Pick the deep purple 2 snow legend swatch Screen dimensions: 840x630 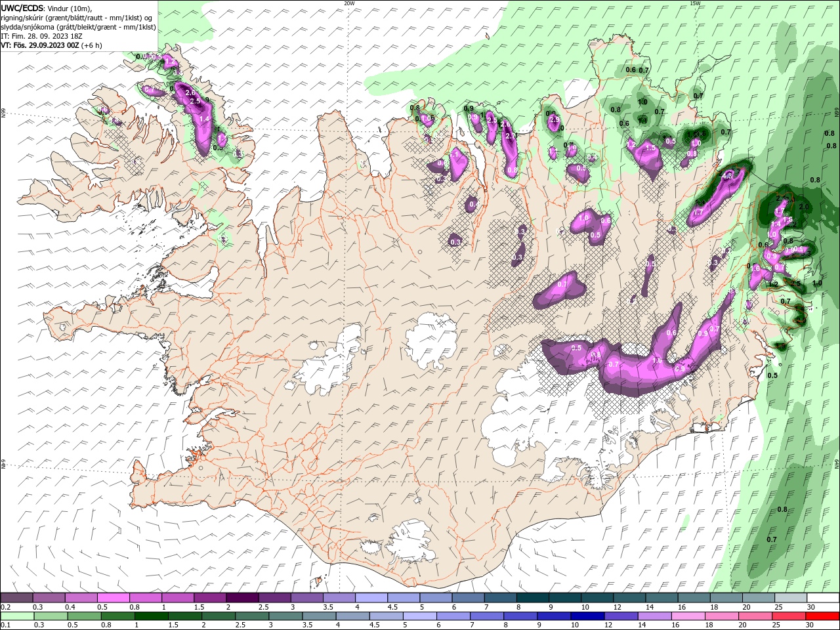pyautogui.click(x=242, y=598)
